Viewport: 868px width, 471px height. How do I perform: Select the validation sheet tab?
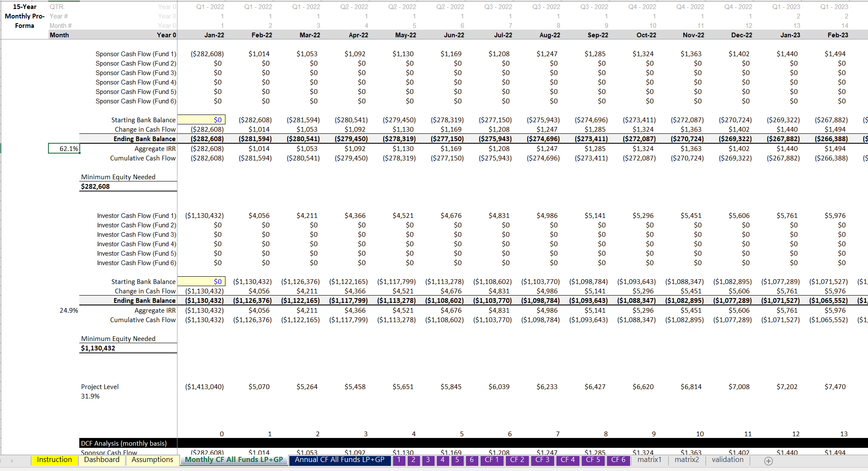[x=727, y=459]
